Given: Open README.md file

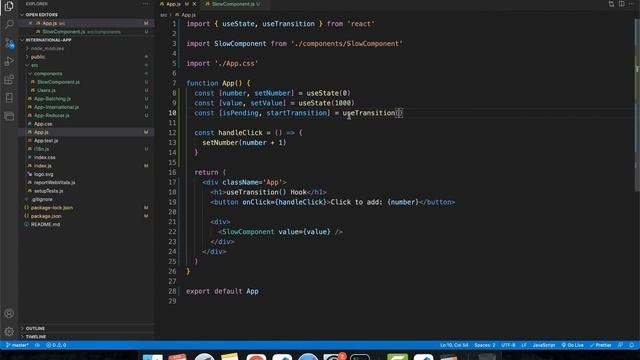Looking at the screenshot, I should pos(45,224).
